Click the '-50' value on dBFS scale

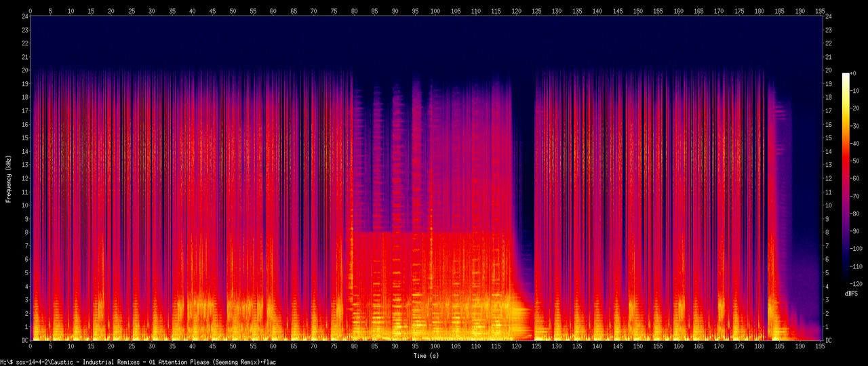[x=856, y=161]
